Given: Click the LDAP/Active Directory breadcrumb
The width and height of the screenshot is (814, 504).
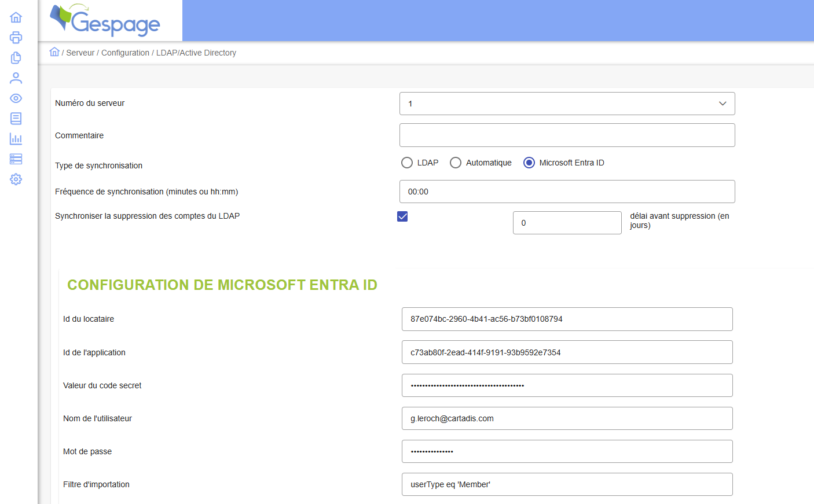Looking at the screenshot, I should [x=196, y=53].
